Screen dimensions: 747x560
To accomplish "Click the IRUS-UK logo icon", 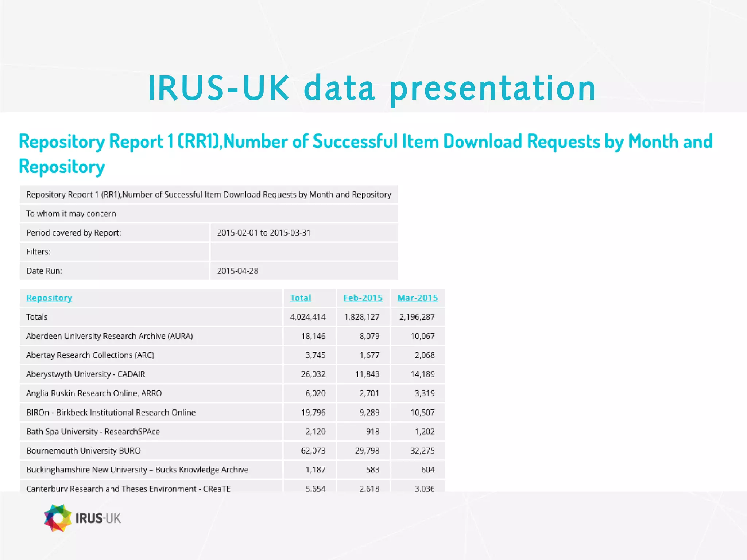I will (x=58, y=518).
